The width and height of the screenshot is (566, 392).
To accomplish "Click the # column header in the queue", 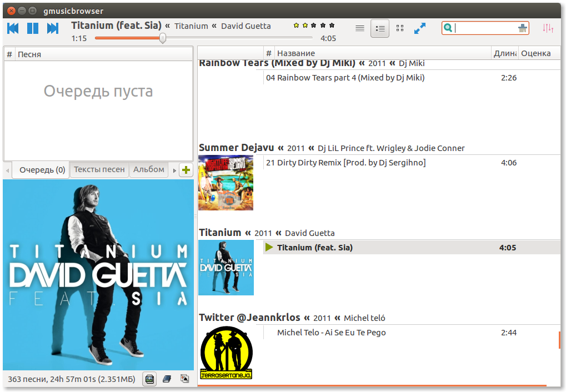I will click(9, 54).
